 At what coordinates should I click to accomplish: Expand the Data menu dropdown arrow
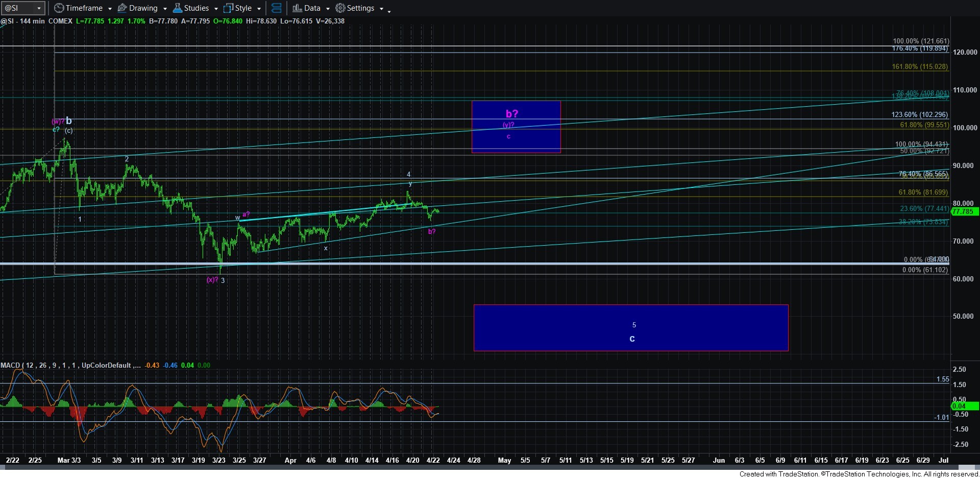(x=328, y=9)
